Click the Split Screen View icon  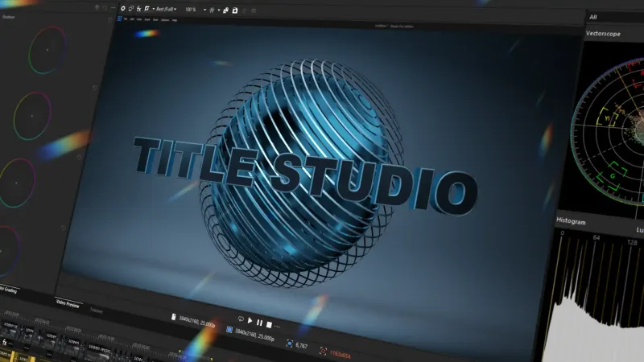click(x=147, y=9)
